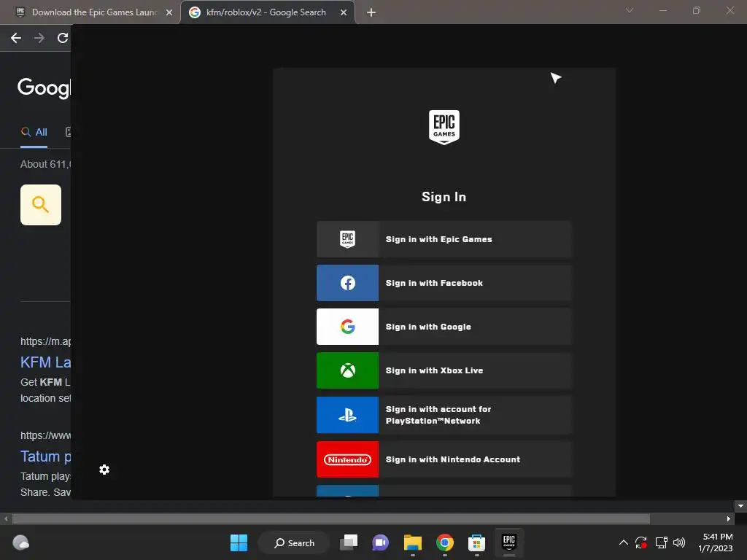The image size is (747, 560).
Task: Click the https://m.ap result URL text
Action: tap(45, 341)
